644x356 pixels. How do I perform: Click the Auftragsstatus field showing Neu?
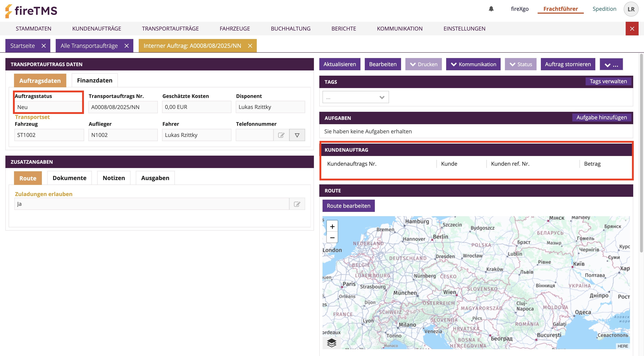(x=49, y=107)
